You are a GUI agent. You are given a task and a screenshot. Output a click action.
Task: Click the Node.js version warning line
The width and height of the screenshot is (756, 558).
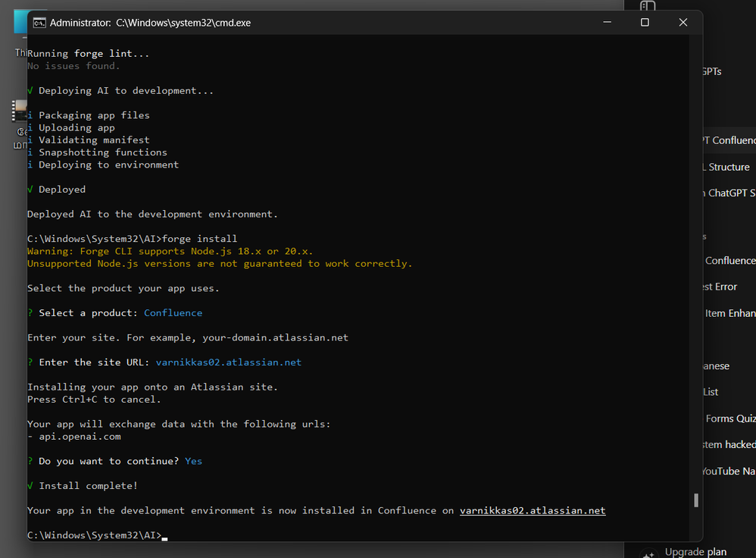click(x=170, y=251)
